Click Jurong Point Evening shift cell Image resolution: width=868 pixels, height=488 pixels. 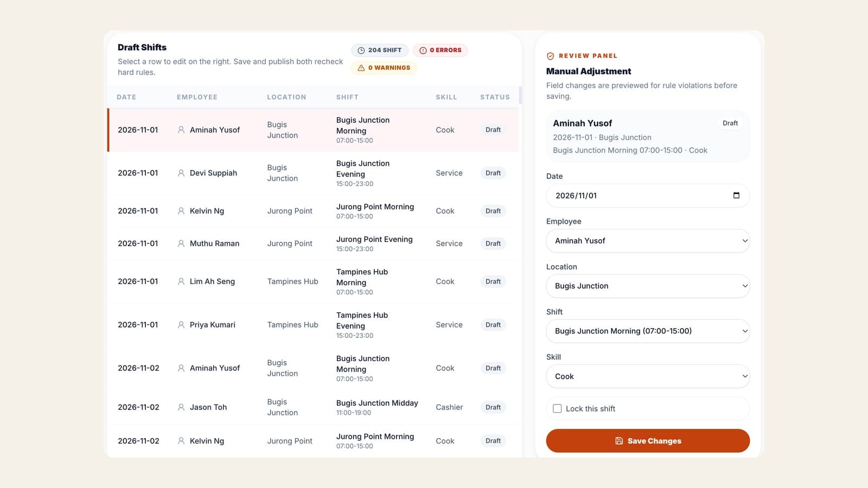374,243
